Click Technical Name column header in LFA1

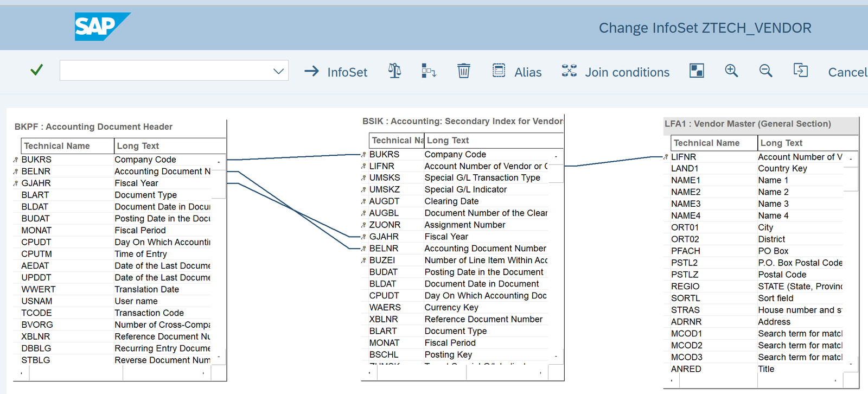706,143
